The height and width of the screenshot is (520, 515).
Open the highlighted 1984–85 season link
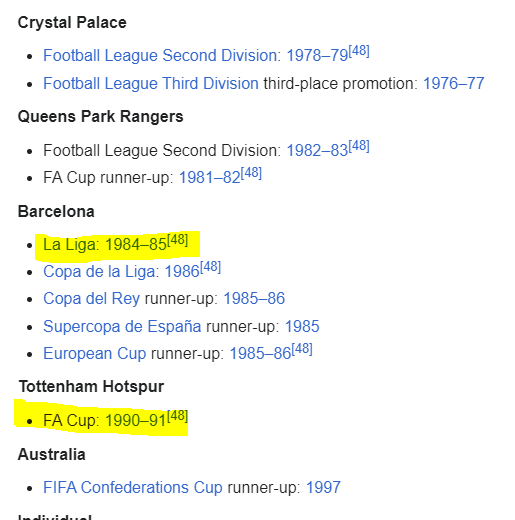[x=136, y=245]
